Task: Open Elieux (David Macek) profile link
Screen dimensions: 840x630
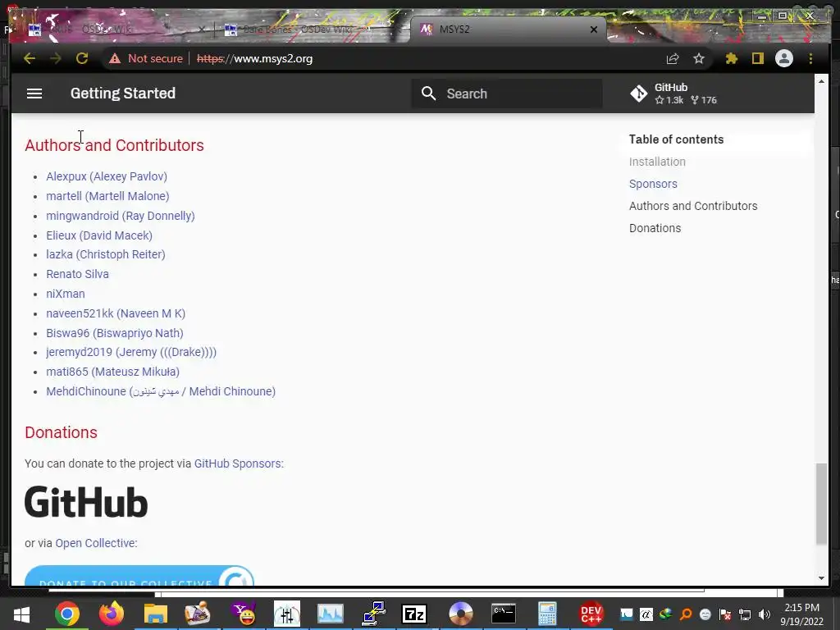Action: [99, 235]
